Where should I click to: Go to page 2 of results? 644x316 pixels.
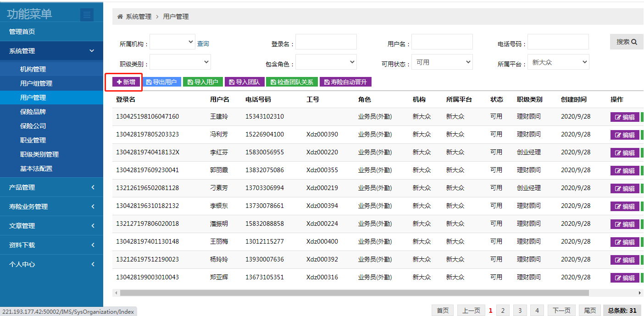point(503,311)
